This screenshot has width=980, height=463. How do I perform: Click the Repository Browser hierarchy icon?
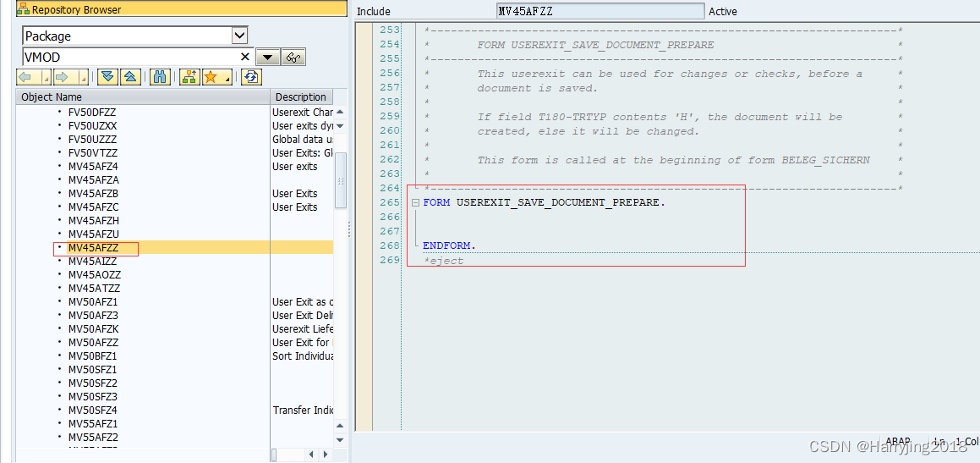pyautogui.click(x=24, y=9)
